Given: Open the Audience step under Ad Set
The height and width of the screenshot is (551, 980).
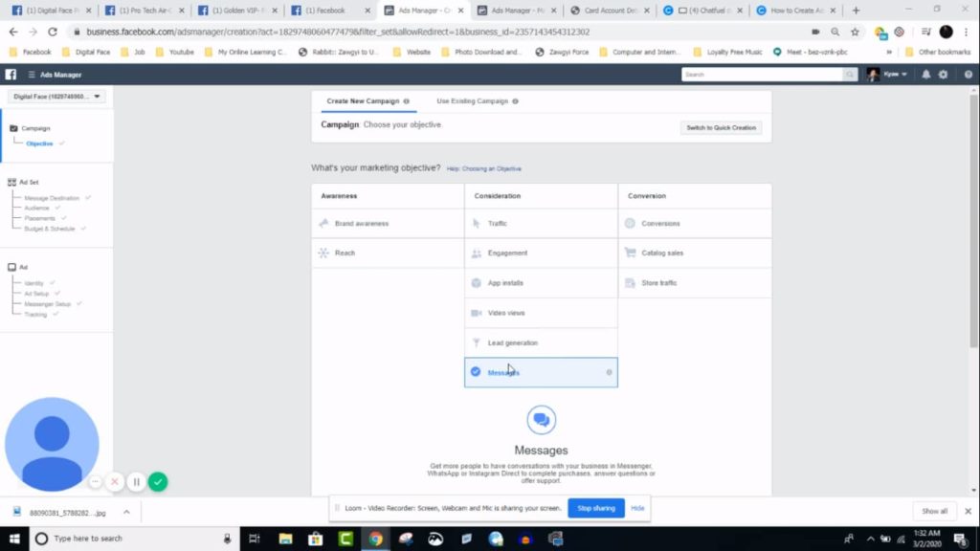Looking at the screenshot, I should click(36, 208).
